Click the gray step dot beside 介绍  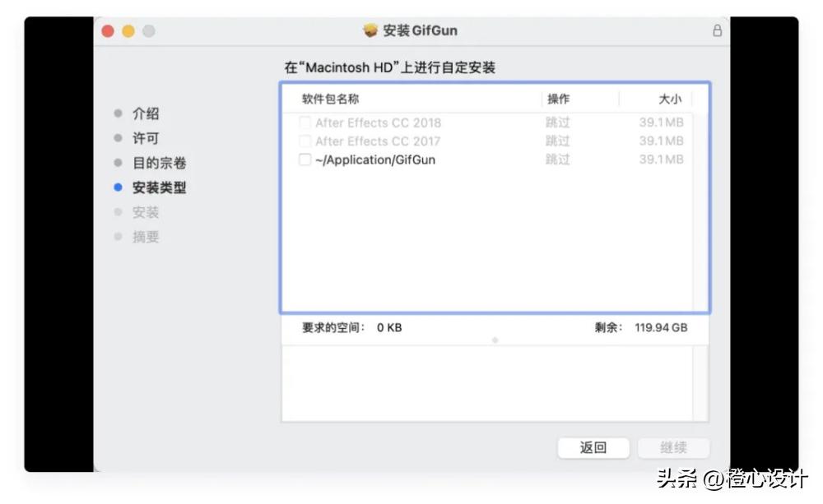point(120,113)
